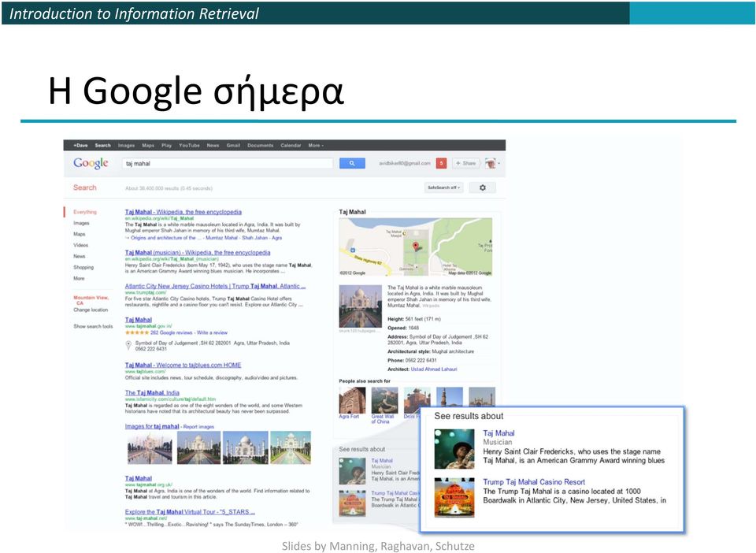Select Images in the top black bar
Screen dimensions: 756x553
(126, 145)
